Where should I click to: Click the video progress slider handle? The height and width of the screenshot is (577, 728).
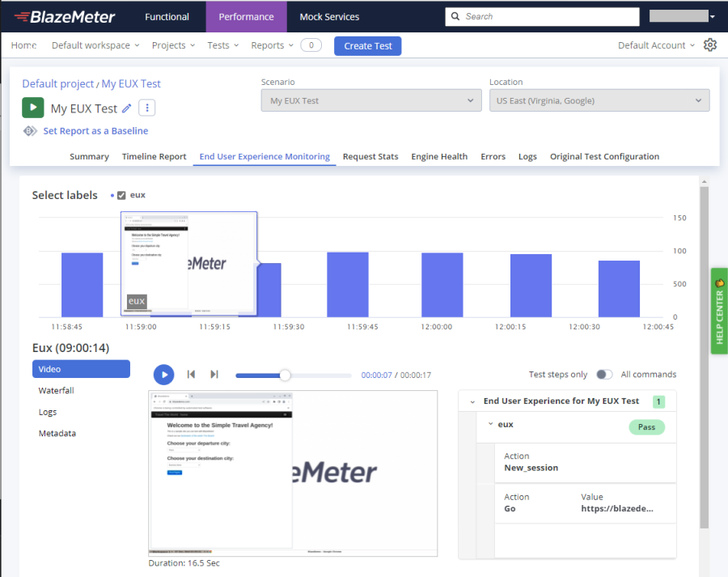[285, 375]
